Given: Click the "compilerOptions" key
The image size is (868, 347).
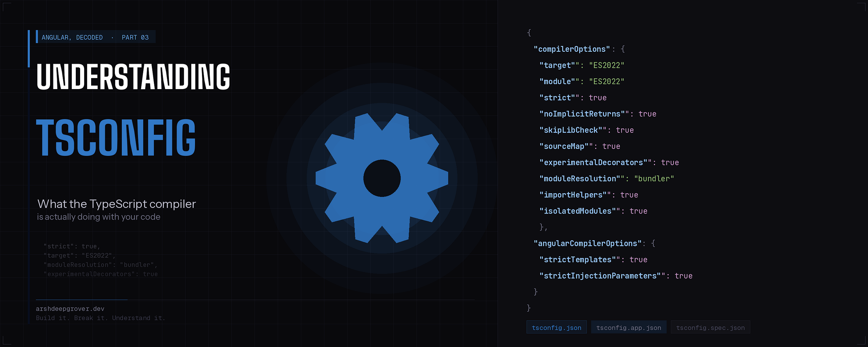Looking at the screenshot, I should pos(572,49).
